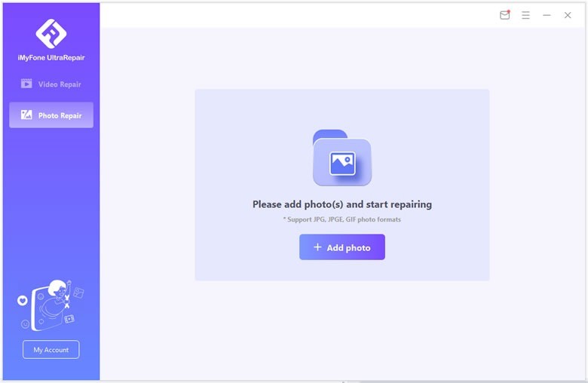The height and width of the screenshot is (383, 588).
Task: Click the Photo Repair picture icon
Action: pos(26,115)
